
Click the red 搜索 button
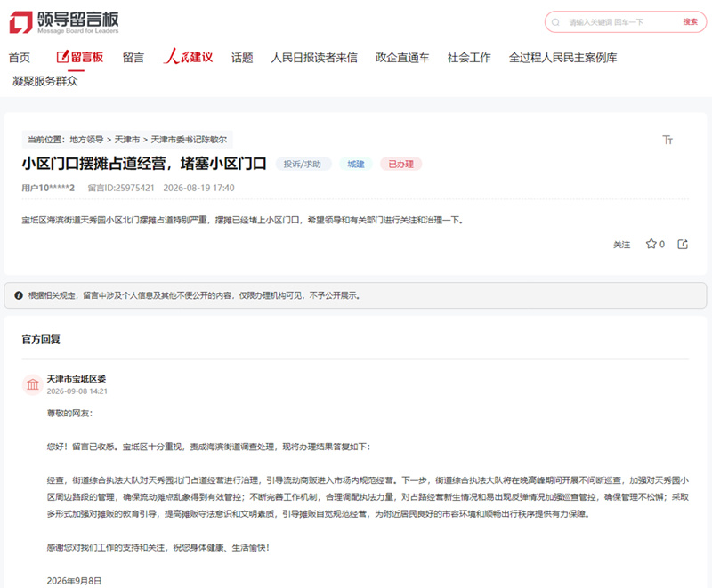pyautogui.click(x=690, y=21)
